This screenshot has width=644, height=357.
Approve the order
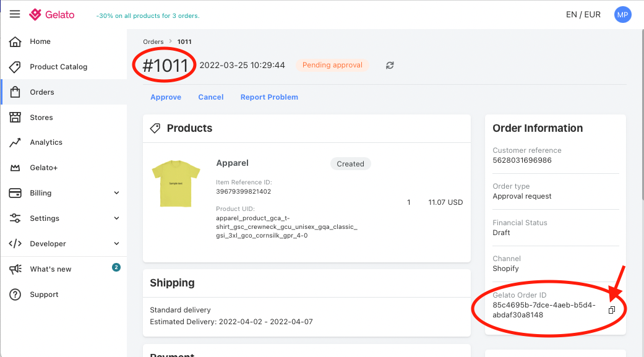click(166, 97)
